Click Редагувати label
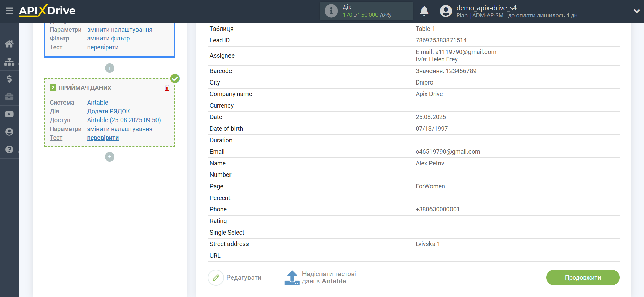Screen dimensions: 644x297 (244, 278)
